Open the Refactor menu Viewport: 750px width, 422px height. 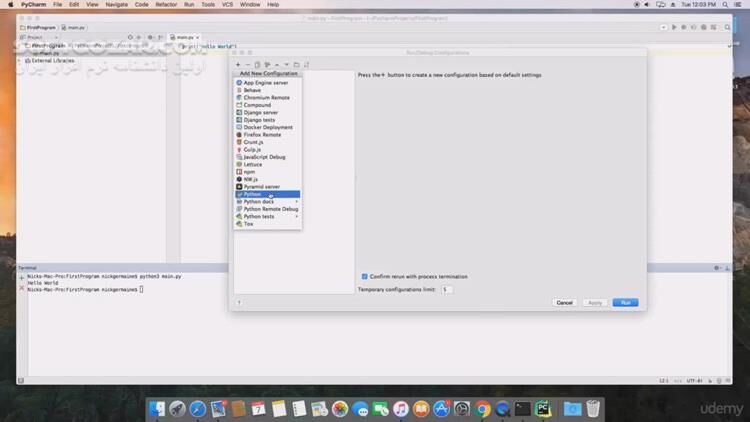point(166,4)
